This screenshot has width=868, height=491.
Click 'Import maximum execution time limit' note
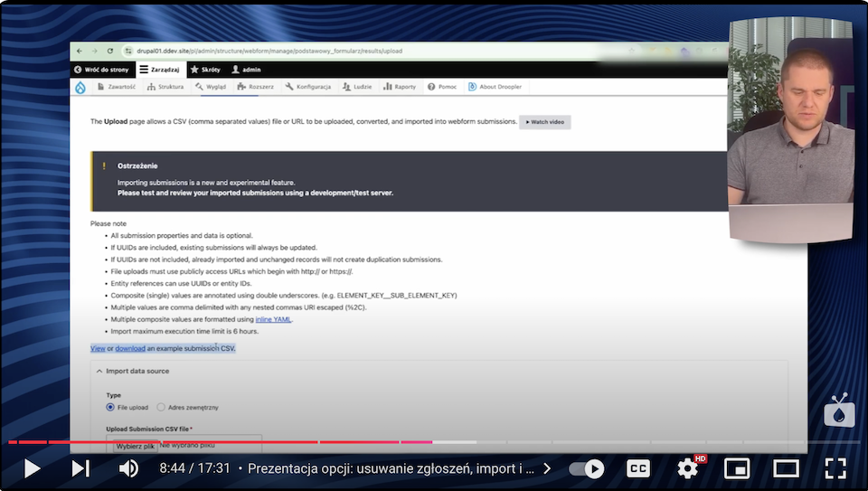click(184, 332)
